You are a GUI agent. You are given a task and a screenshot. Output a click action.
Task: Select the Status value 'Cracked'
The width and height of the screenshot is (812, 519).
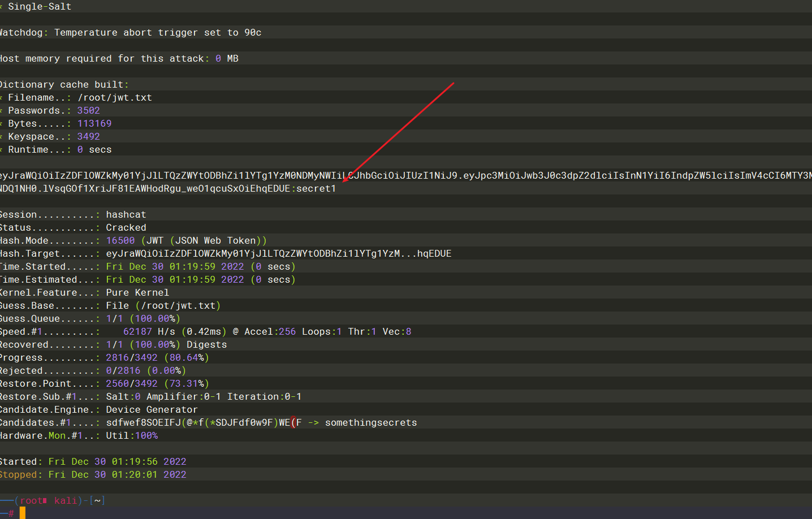pyautogui.click(x=126, y=228)
